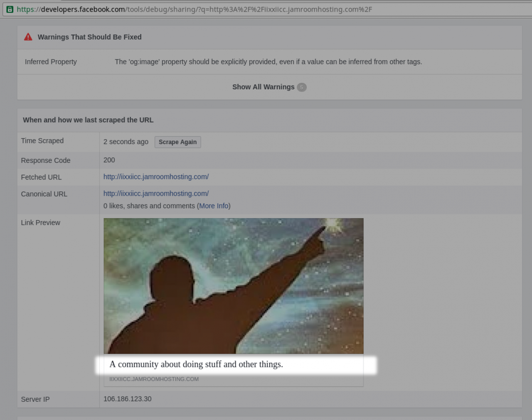
Task: Click the Response Code value 200
Action: (x=109, y=160)
